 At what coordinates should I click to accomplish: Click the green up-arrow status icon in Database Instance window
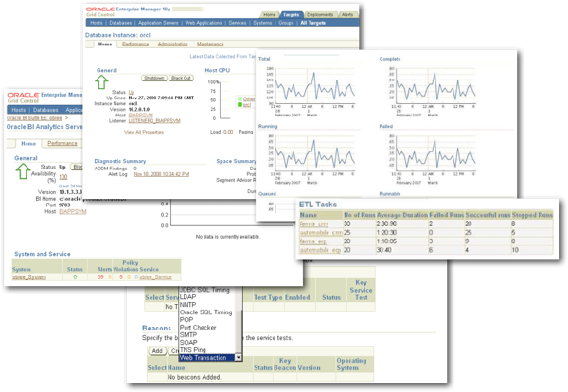(101, 81)
